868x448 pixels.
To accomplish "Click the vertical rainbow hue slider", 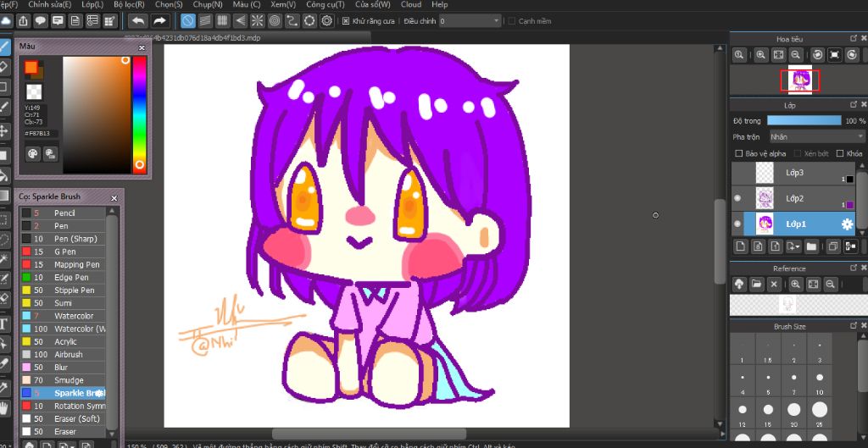I will tap(139, 114).
